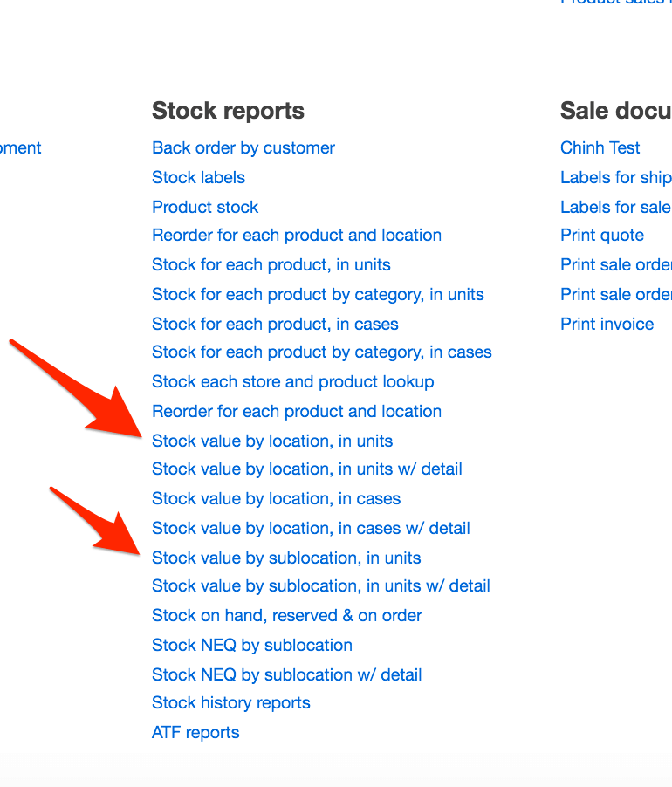
Task: Open the Chinh Test document
Action: [x=600, y=147]
